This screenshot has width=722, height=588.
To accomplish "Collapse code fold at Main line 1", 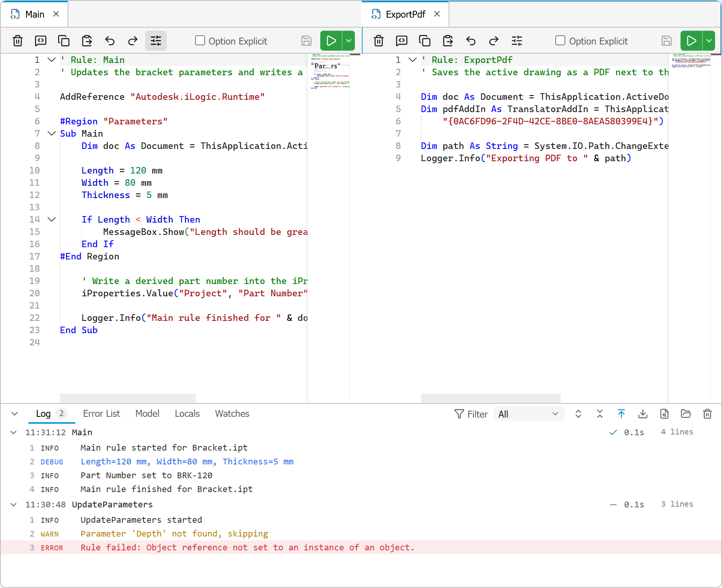I will click(51, 60).
